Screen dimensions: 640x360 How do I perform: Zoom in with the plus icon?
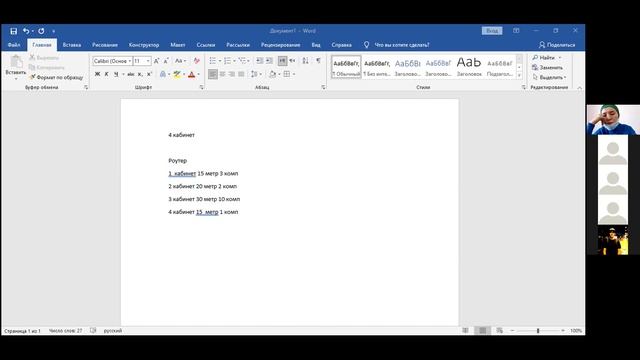563,331
